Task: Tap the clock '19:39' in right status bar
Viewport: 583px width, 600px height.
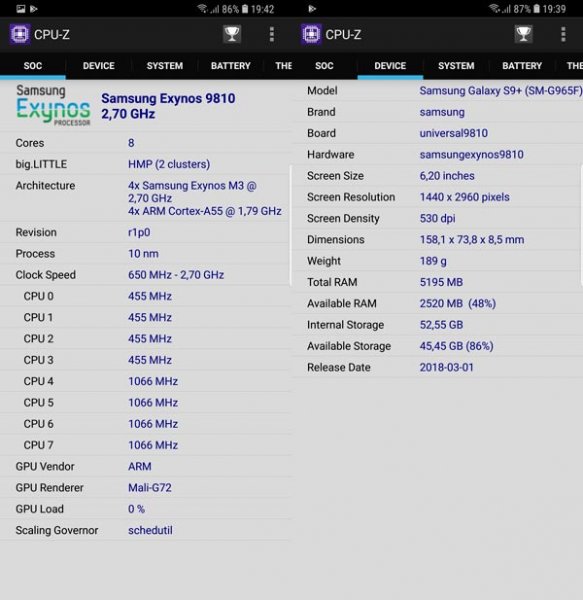Action: (554, 8)
